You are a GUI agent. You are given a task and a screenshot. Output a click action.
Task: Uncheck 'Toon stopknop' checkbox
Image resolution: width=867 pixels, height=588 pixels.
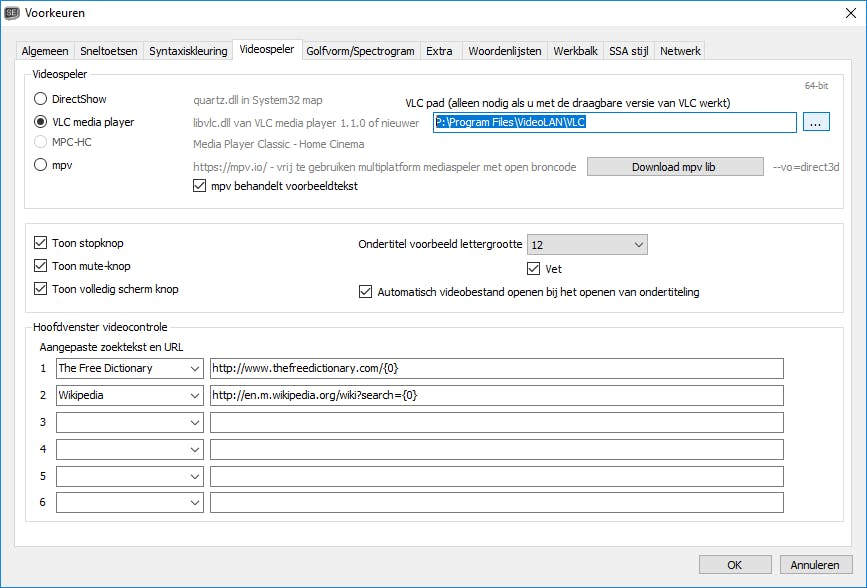[41, 243]
